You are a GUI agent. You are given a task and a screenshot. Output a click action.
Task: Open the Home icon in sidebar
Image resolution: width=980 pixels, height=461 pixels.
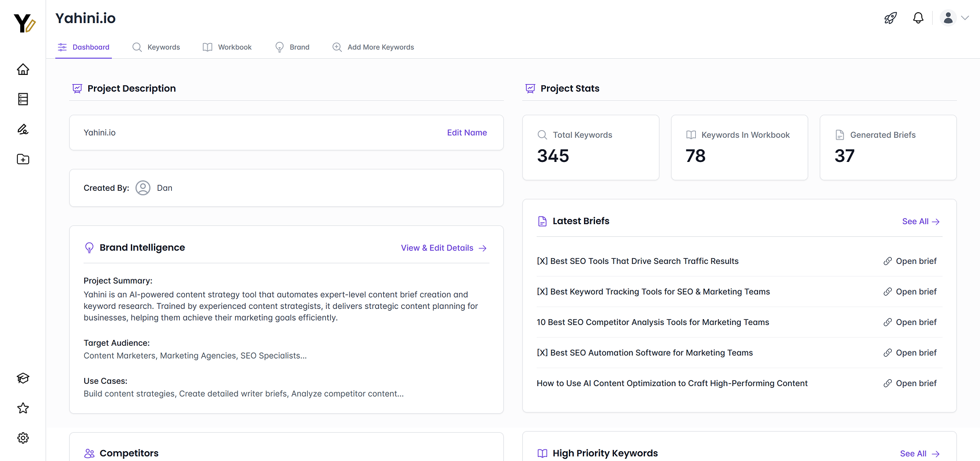(23, 69)
